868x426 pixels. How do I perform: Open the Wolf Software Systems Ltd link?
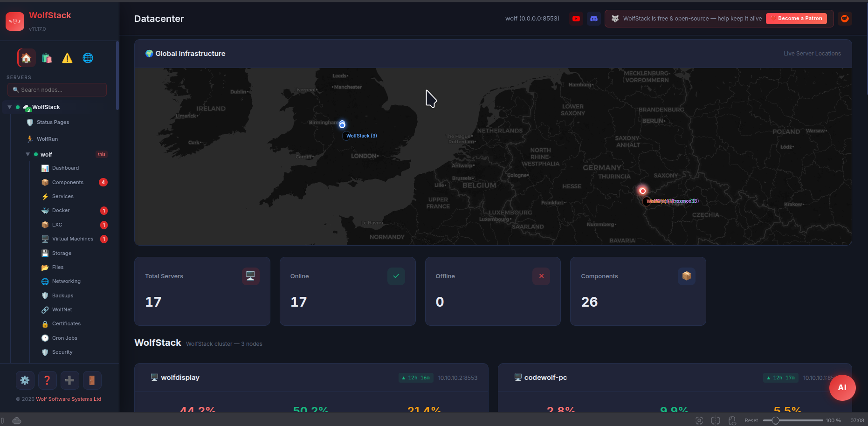click(x=68, y=399)
